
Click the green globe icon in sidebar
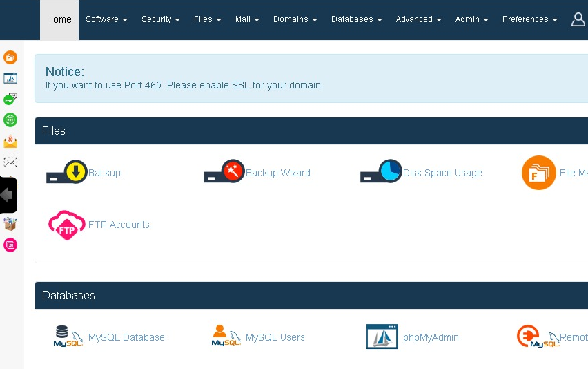tap(10, 120)
